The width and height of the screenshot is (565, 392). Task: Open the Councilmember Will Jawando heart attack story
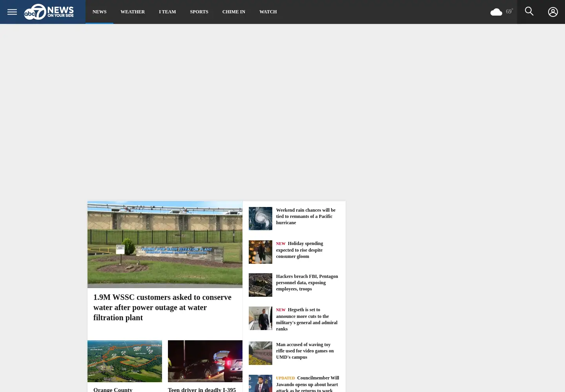tap(308, 384)
